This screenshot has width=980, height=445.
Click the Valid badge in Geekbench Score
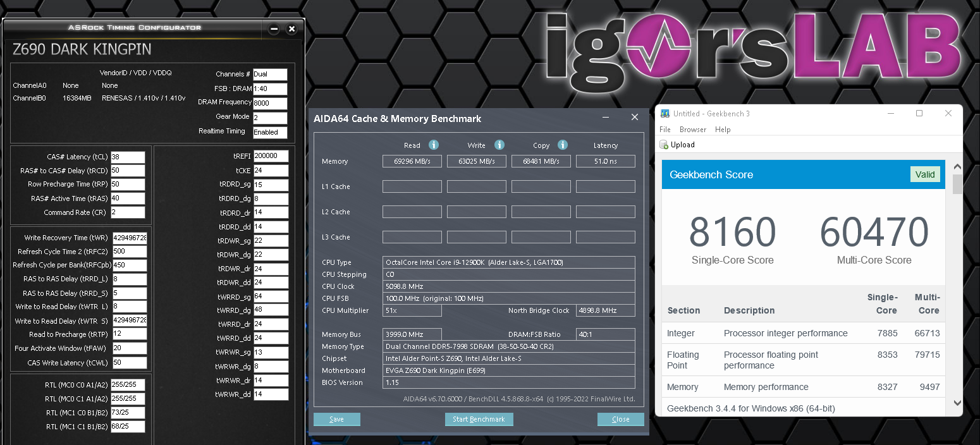click(925, 174)
